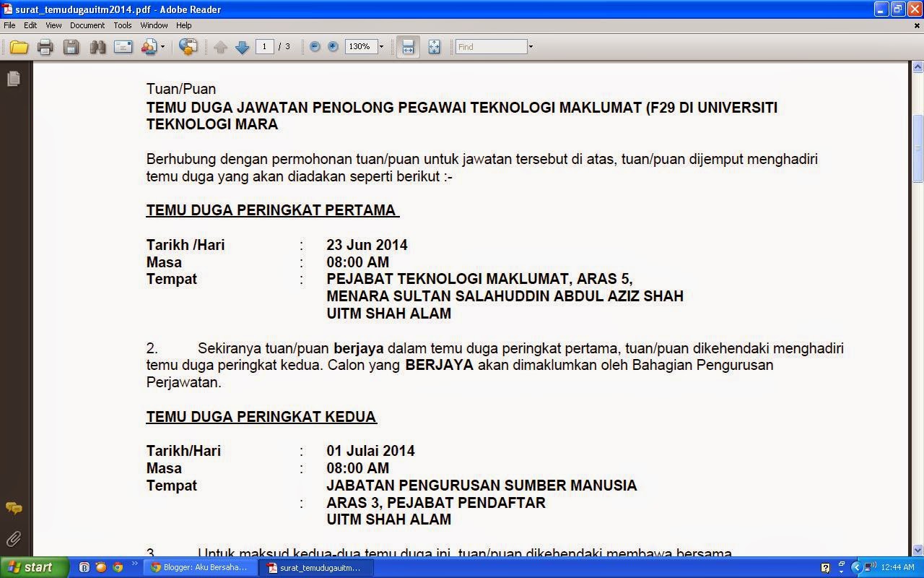Go to previous page with up arrow
Image resolution: width=924 pixels, height=578 pixels.
pos(221,47)
